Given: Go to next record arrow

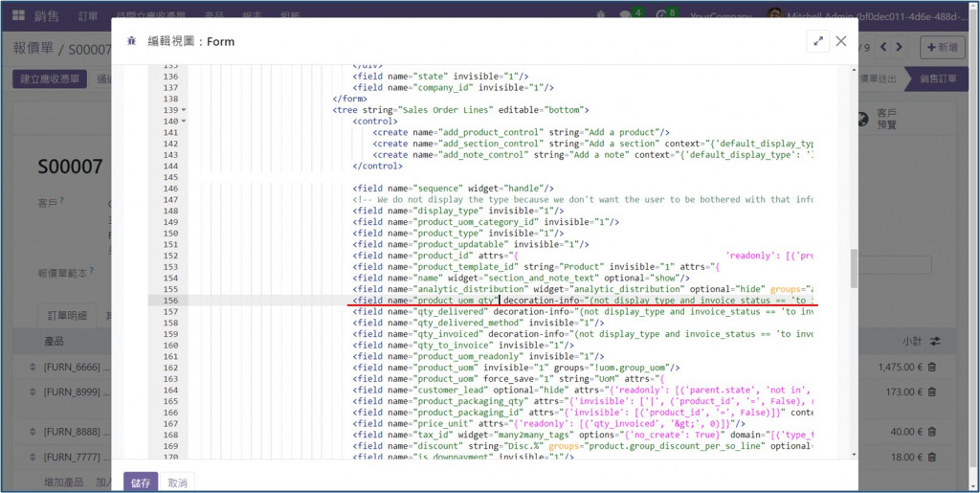Looking at the screenshot, I should tap(899, 47).
